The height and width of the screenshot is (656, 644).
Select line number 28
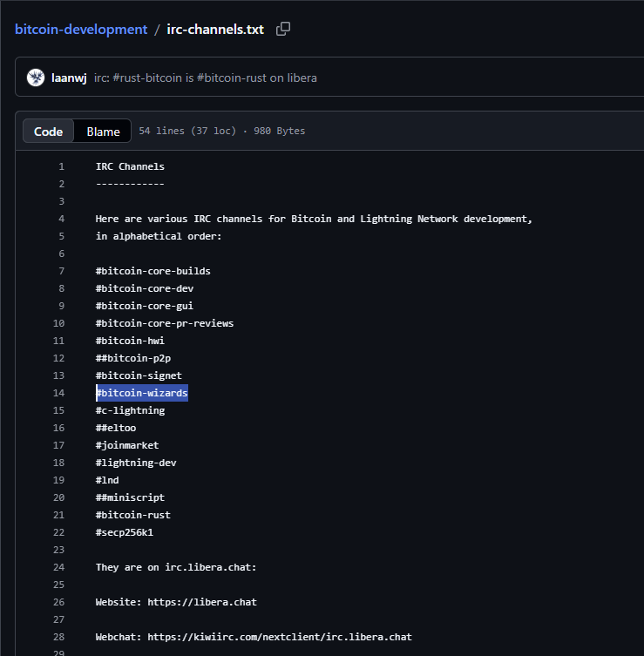[x=58, y=637]
